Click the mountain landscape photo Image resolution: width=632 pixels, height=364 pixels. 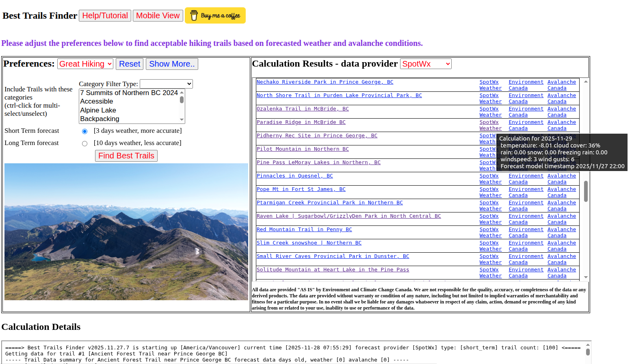(126, 232)
